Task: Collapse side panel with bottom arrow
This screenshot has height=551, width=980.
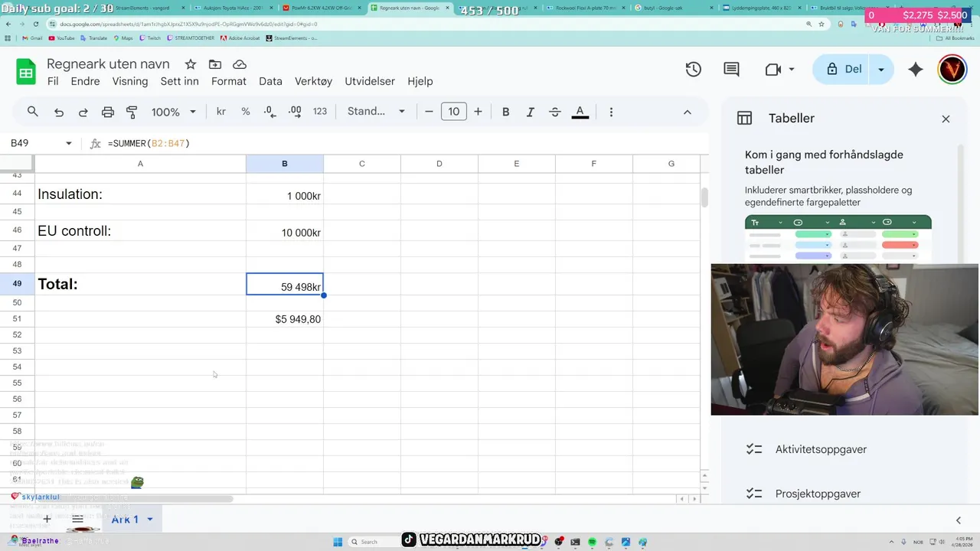Action: coord(958,520)
